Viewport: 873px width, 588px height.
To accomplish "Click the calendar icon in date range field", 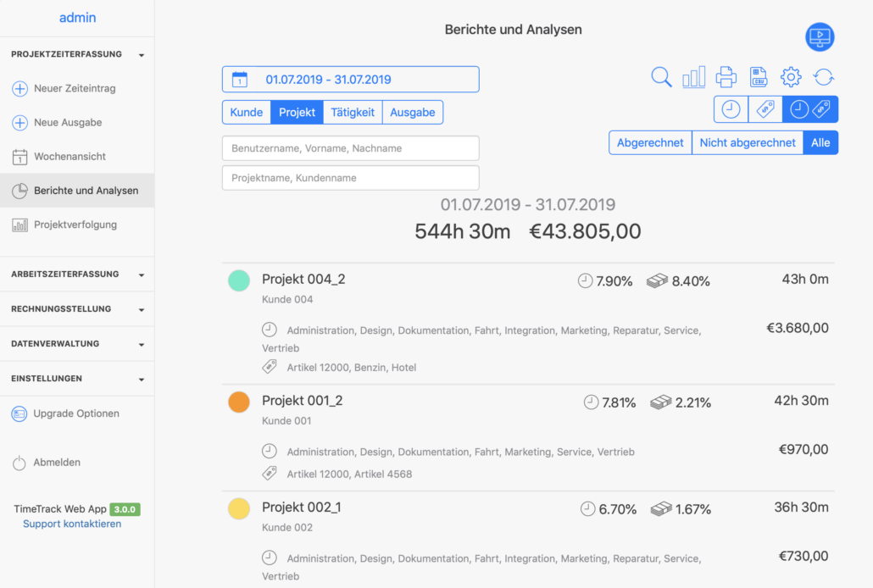I will coord(240,79).
